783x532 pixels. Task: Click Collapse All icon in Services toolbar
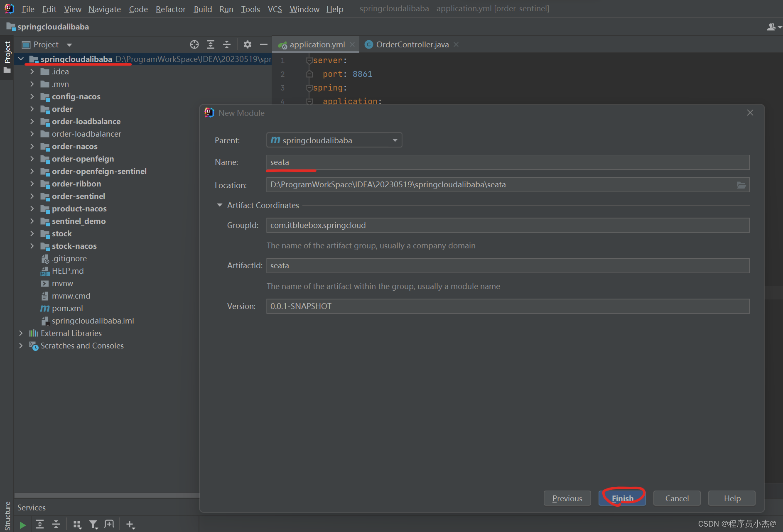tap(56, 525)
